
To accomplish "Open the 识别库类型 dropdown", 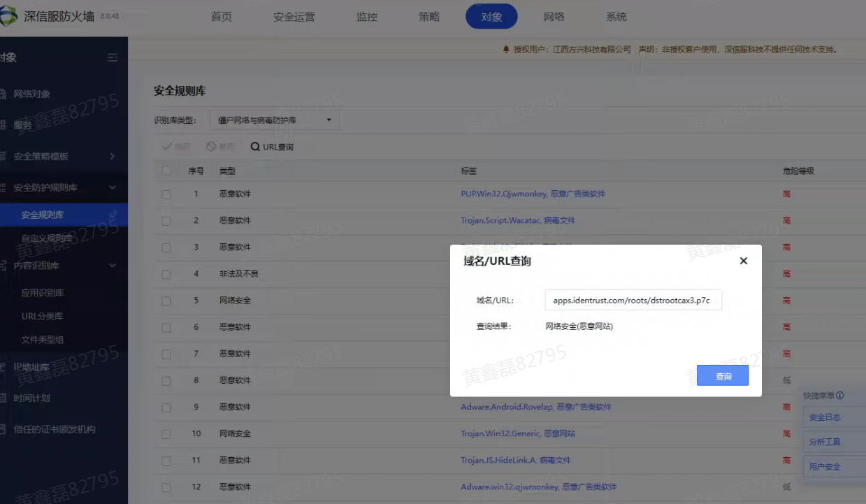I will tap(276, 120).
